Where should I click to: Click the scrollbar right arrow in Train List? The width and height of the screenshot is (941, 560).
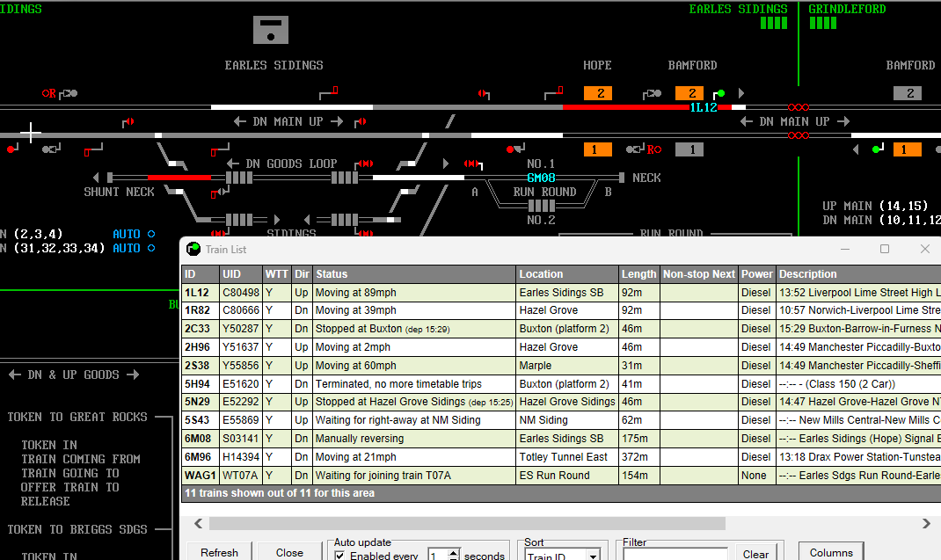[926, 523]
